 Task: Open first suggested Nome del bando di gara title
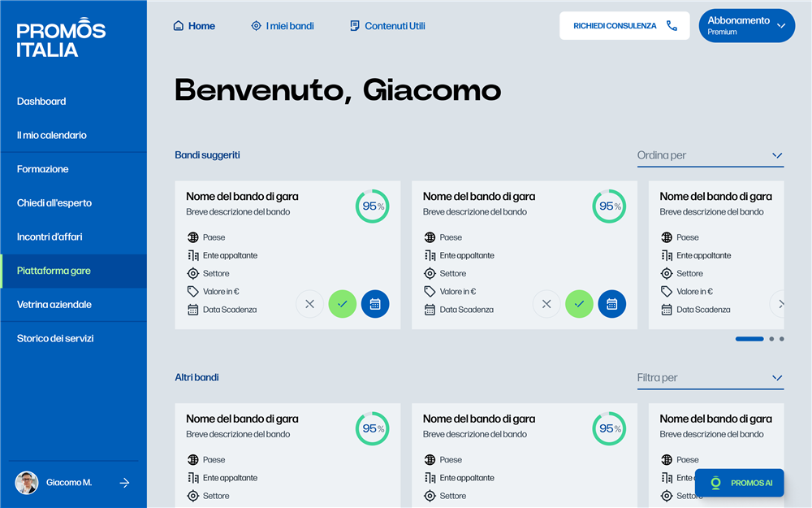click(242, 197)
